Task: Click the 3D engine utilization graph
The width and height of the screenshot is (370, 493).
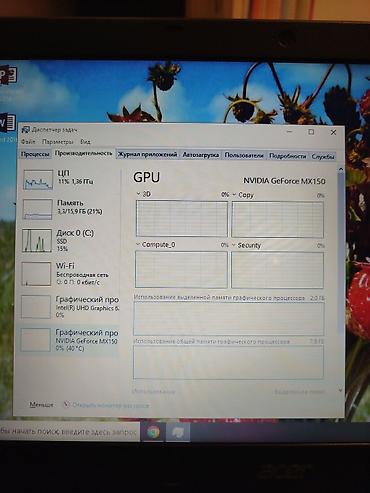Action: [182, 219]
